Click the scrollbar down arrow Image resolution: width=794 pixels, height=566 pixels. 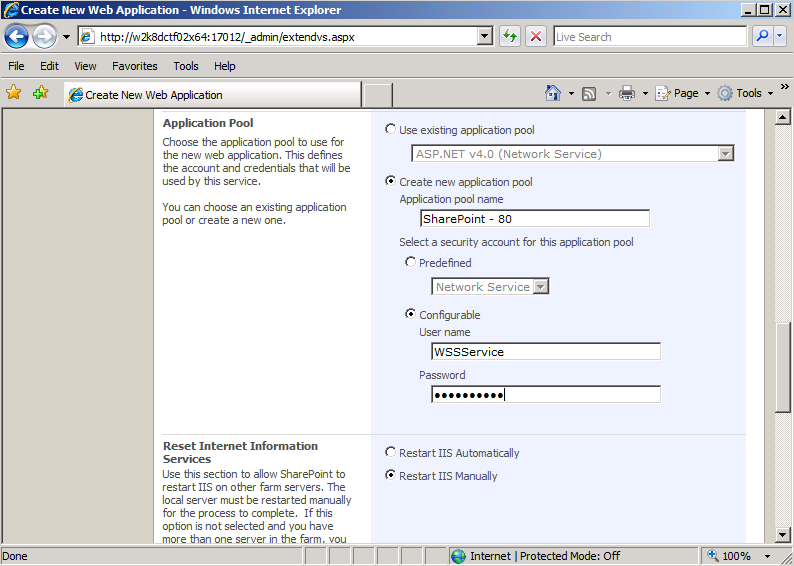tap(782, 535)
